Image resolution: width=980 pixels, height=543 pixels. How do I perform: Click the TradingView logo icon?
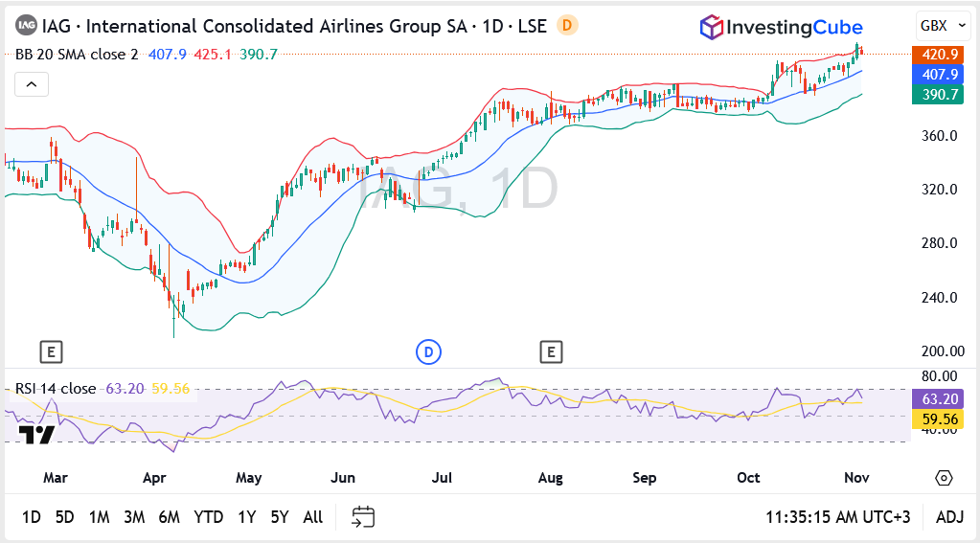click(37, 434)
